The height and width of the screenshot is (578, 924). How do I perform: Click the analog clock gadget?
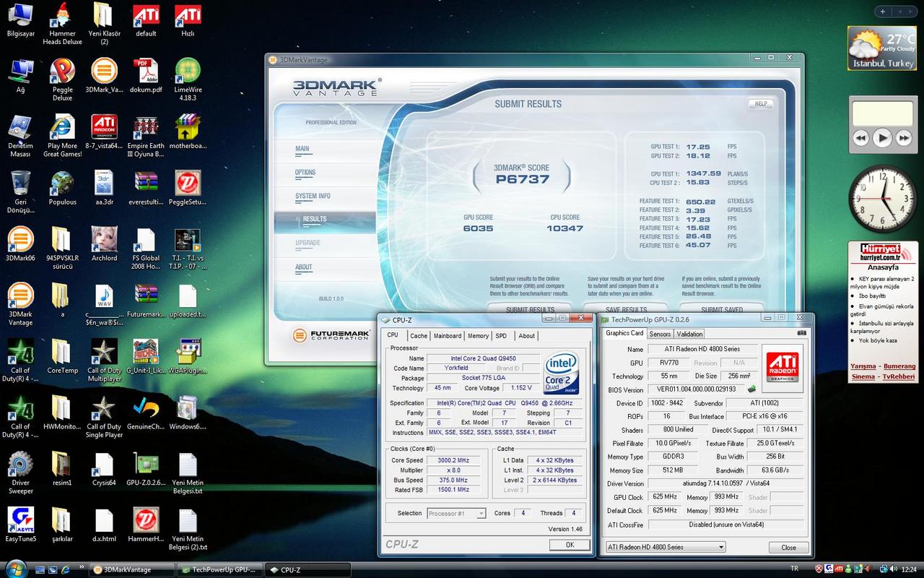pos(882,199)
